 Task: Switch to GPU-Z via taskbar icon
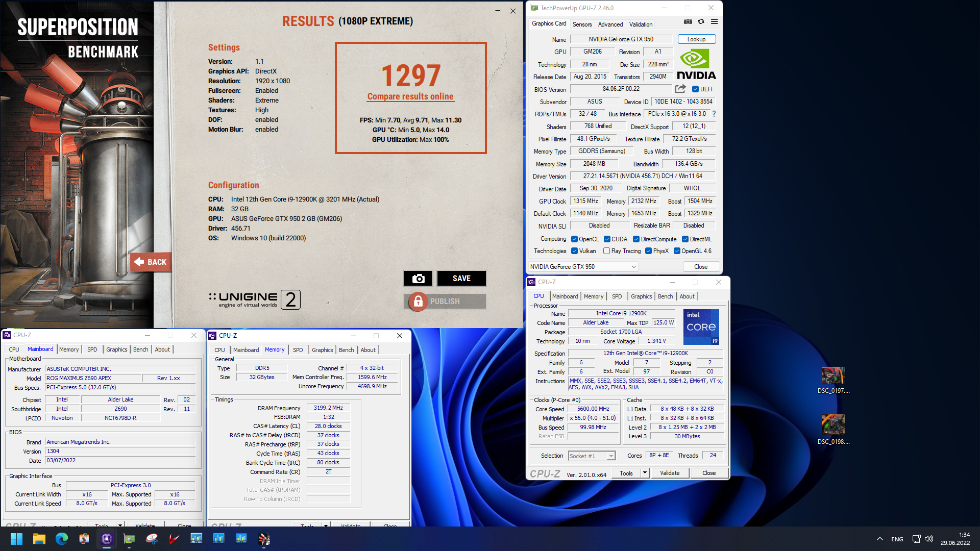(x=129, y=539)
